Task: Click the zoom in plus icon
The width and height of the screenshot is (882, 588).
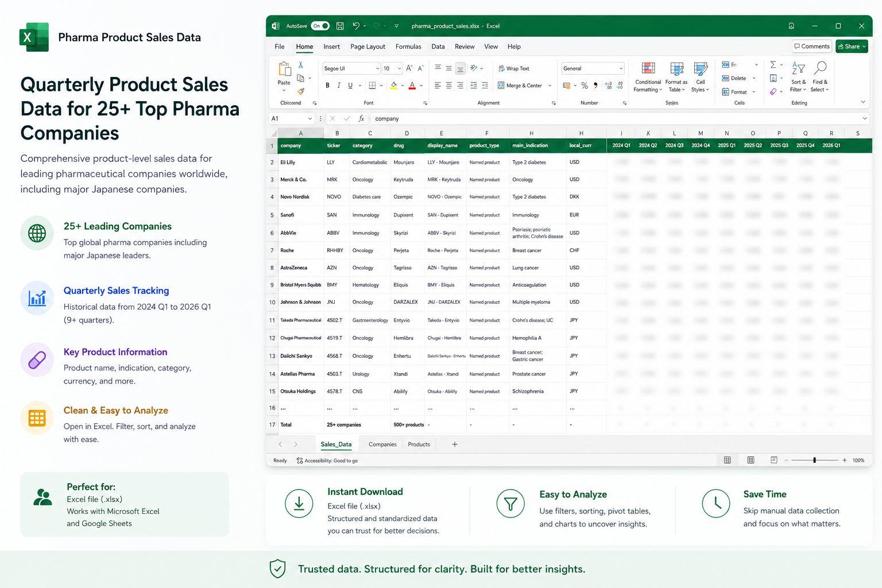Action: click(x=845, y=460)
